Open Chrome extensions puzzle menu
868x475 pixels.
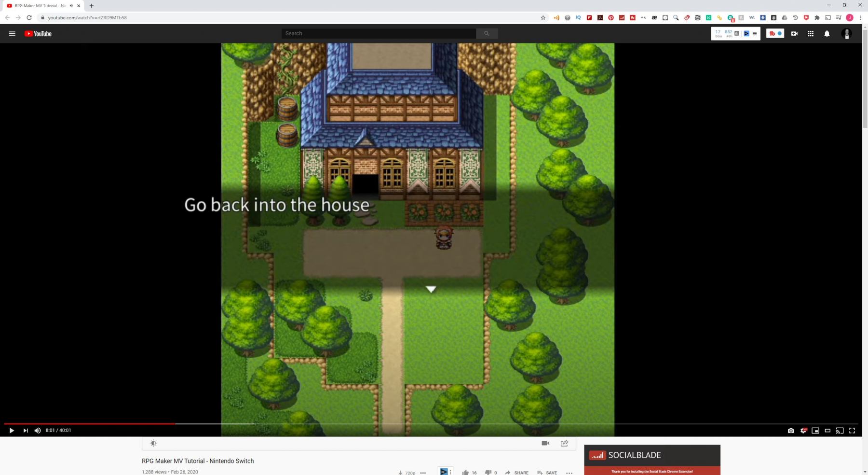817,18
